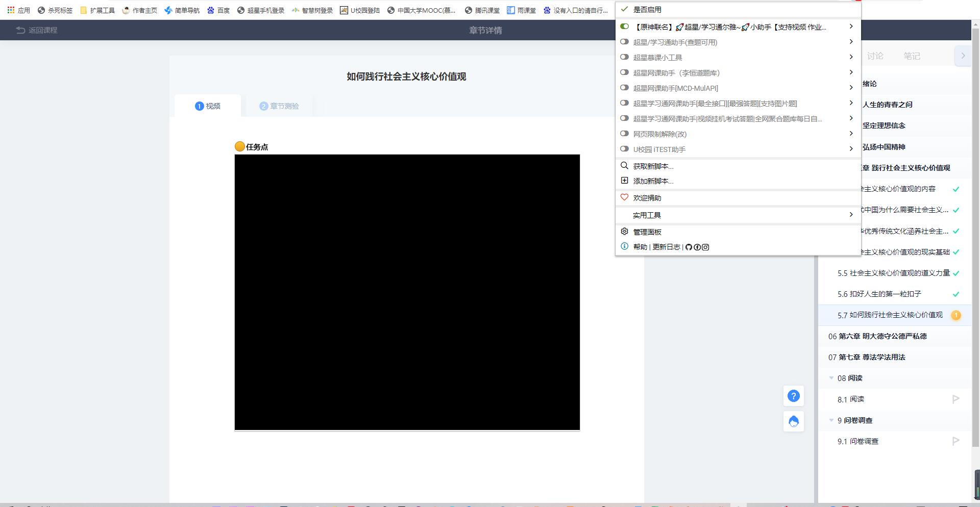Click the Instagram icon in the Tampermonkey menu
The image size is (980, 507).
(705, 247)
